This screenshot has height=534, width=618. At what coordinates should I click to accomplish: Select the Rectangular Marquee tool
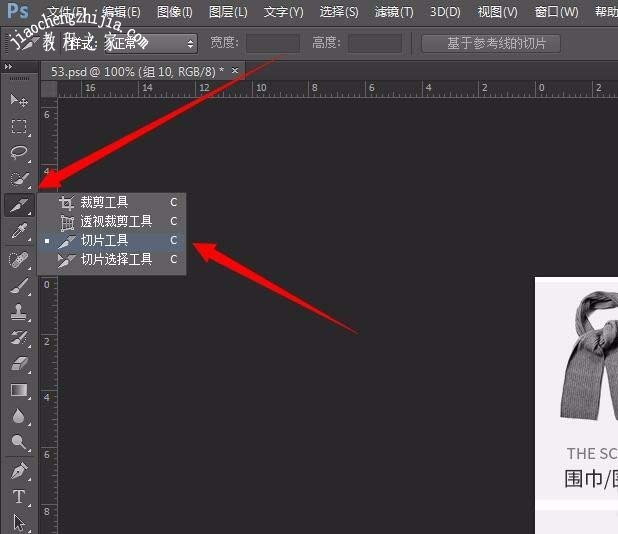pyautogui.click(x=19, y=127)
